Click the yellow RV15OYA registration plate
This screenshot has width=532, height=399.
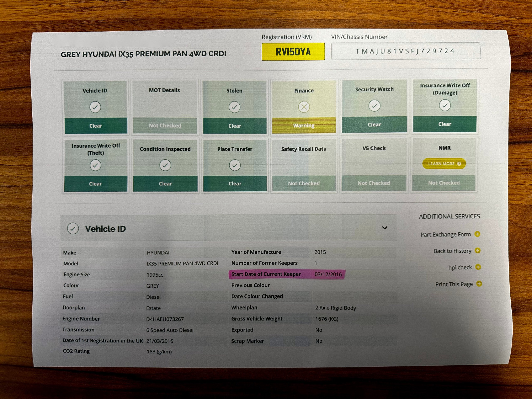click(293, 52)
